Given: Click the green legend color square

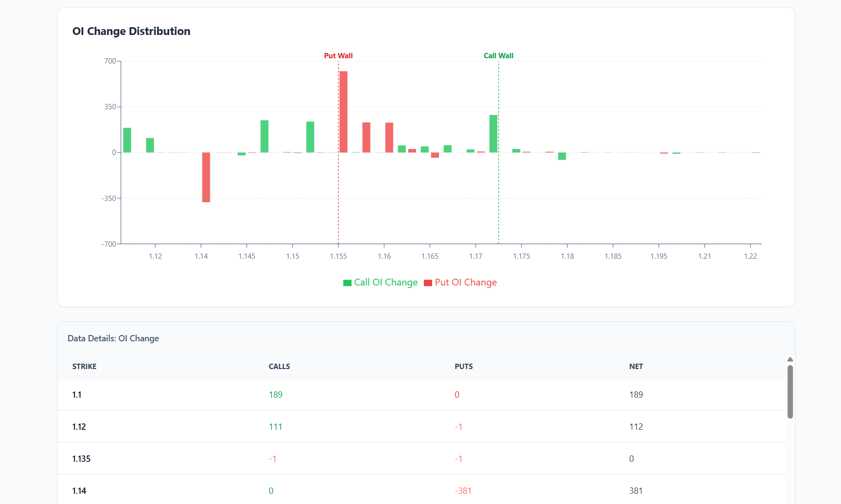Looking at the screenshot, I should point(347,282).
